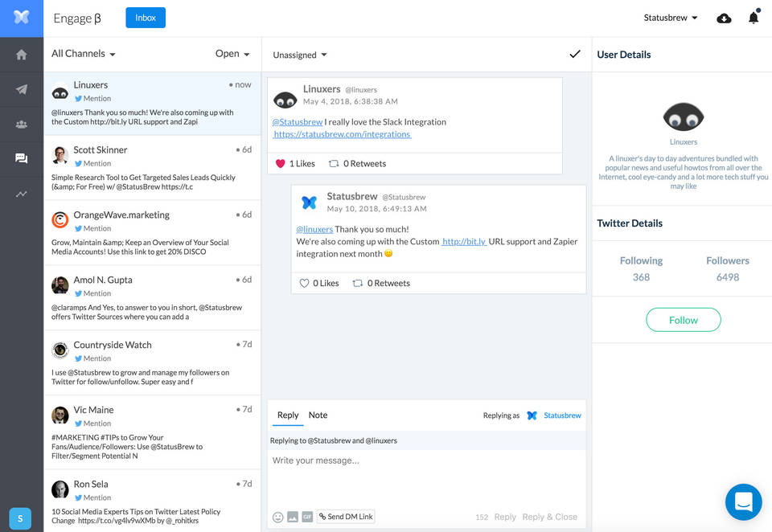
Task: Click the cloud download icon
Action: tap(724, 18)
